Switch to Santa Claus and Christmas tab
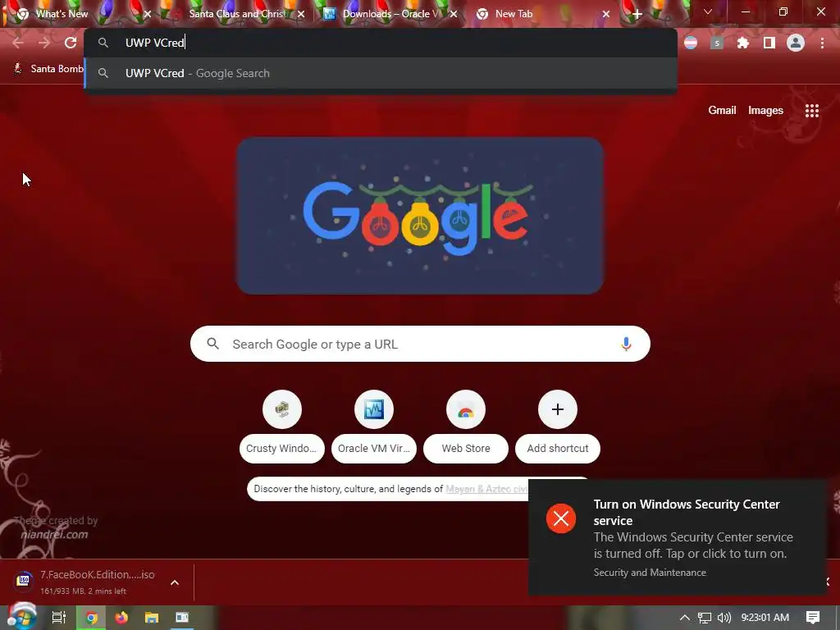The image size is (840, 630). (x=236, y=14)
